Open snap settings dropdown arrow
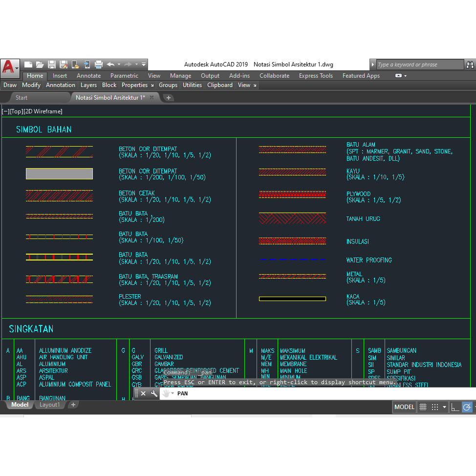476x476 pixels. click(444, 407)
